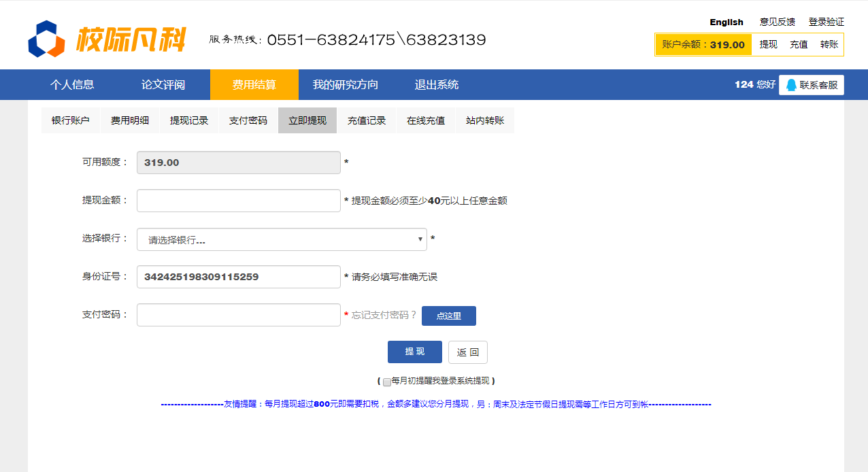
Task: Click the QQ penguin icon in 联系客服
Action: [791, 85]
